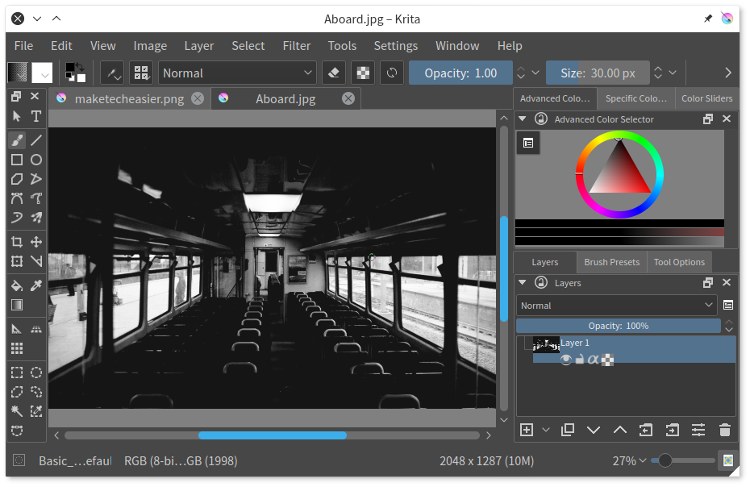Open the Filter menu
The height and width of the screenshot is (487, 750).
click(296, 46)
